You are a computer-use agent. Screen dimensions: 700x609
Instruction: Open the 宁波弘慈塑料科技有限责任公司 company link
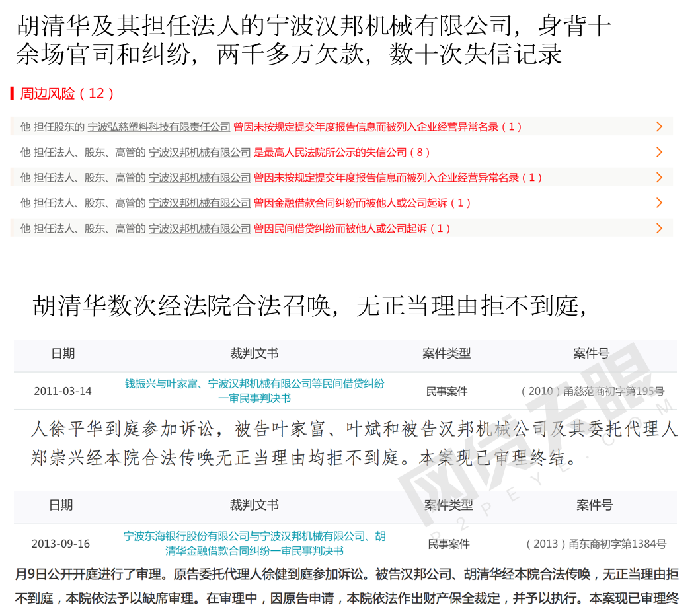(159, 127)
